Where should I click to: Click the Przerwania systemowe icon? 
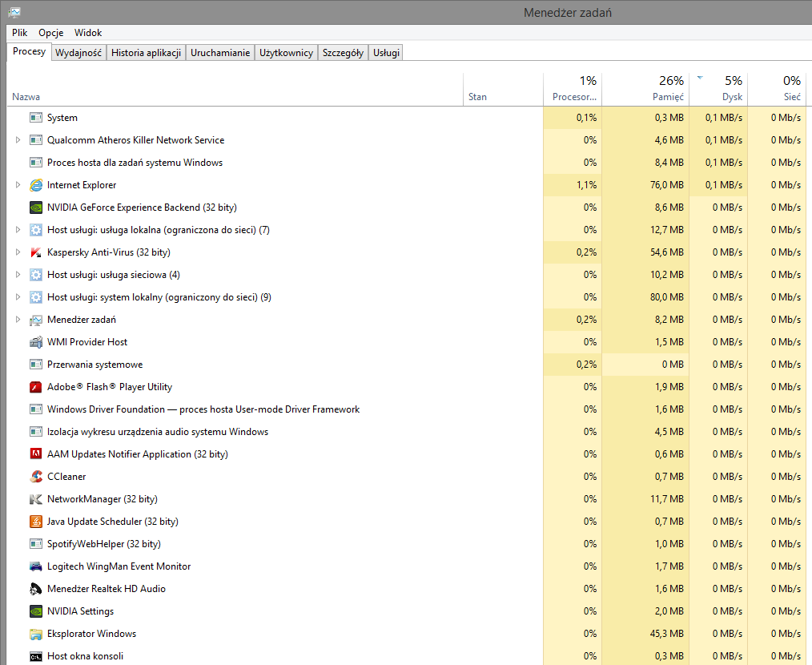[x=36, y=365]
